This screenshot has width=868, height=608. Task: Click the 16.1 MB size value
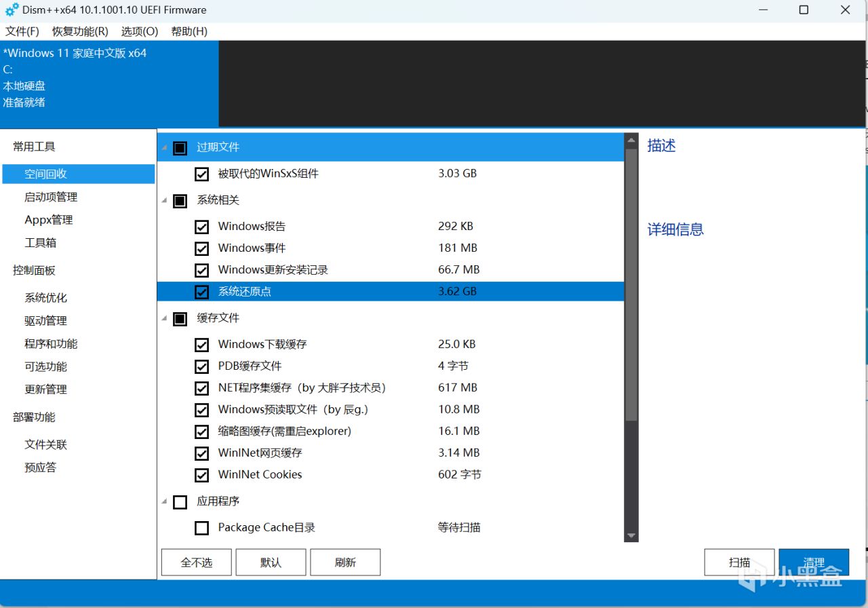coord(458,431)
